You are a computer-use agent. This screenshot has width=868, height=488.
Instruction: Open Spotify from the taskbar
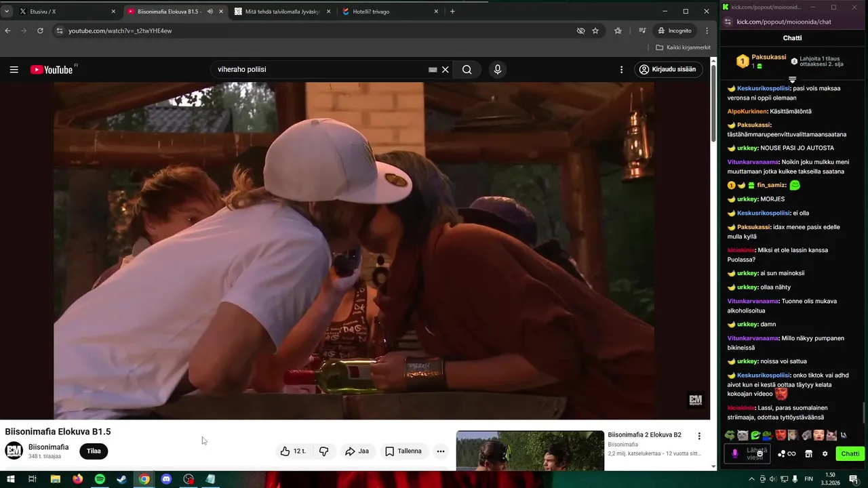click(x=100, y=479)
